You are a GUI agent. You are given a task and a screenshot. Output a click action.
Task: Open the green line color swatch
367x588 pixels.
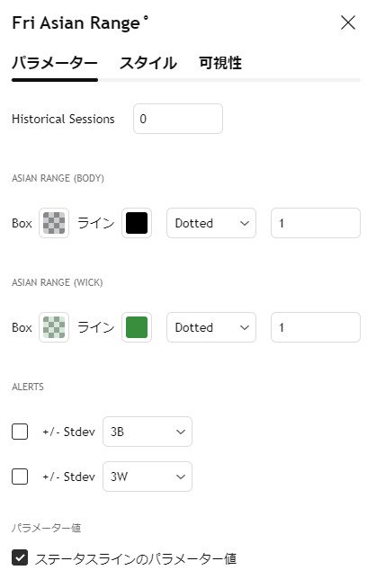[x=137, y=327]
